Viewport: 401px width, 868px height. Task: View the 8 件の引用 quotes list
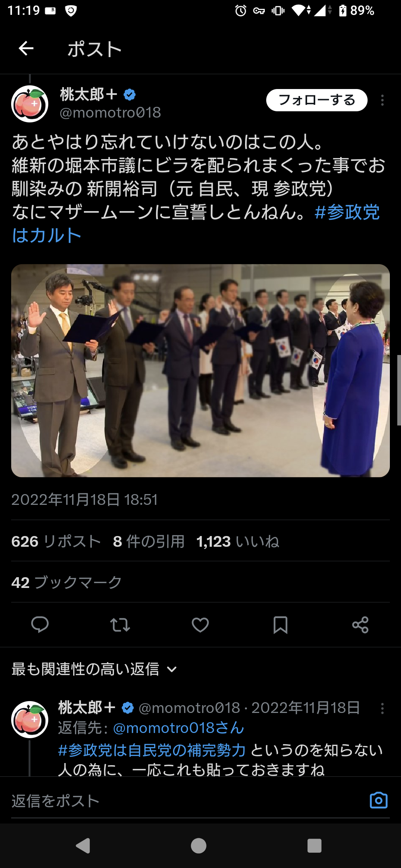pos(149,541)
